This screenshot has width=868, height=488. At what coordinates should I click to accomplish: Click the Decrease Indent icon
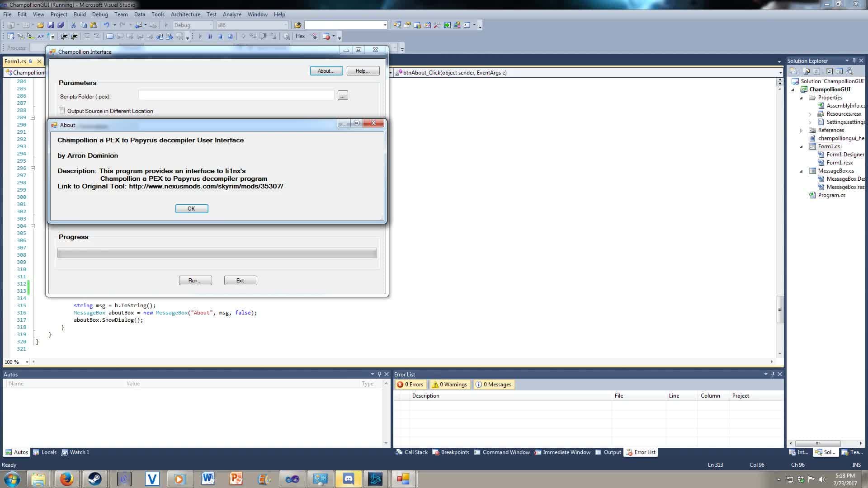point(64,37)
